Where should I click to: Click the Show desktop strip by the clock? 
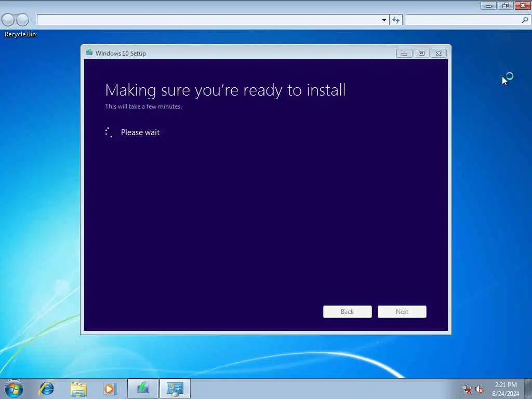(528, 389)
